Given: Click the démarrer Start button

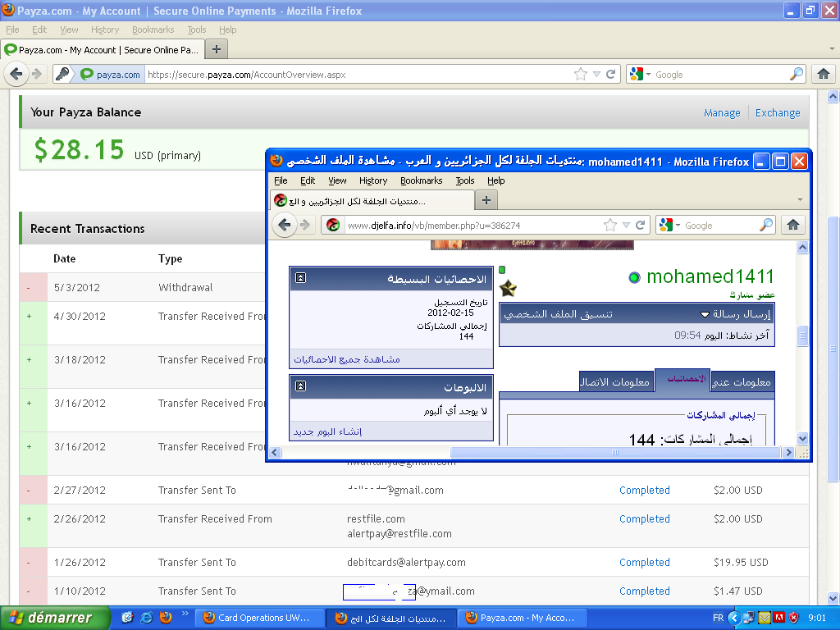Looking at the screenshot, I should click(55, 618).
